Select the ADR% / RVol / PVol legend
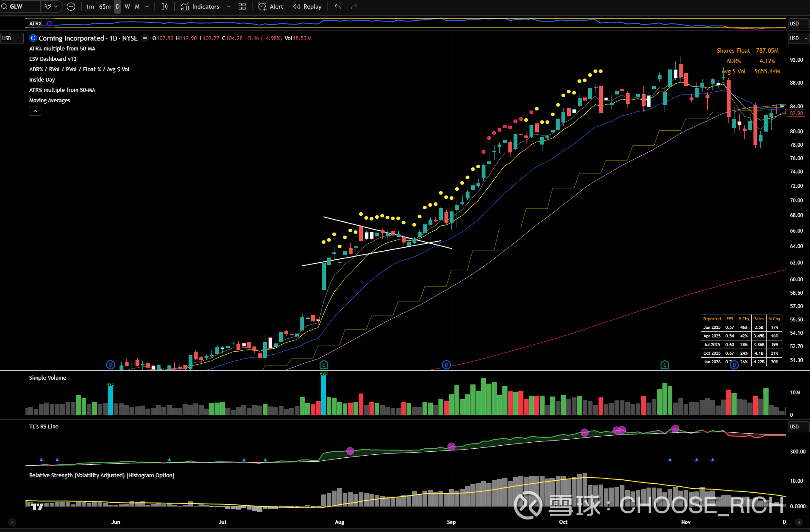Screen dimensions: 810x532 point(79,69)
